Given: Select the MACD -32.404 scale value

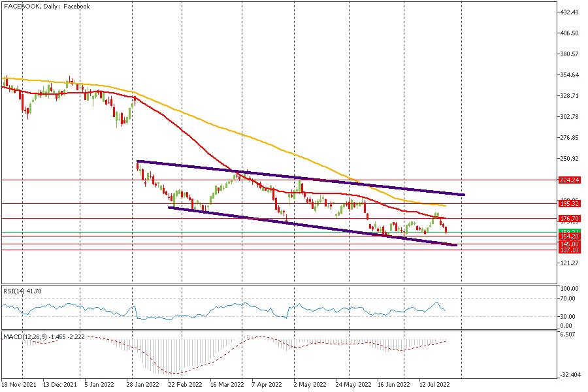Looking at the screenshot, I should [x=570, y=375].
